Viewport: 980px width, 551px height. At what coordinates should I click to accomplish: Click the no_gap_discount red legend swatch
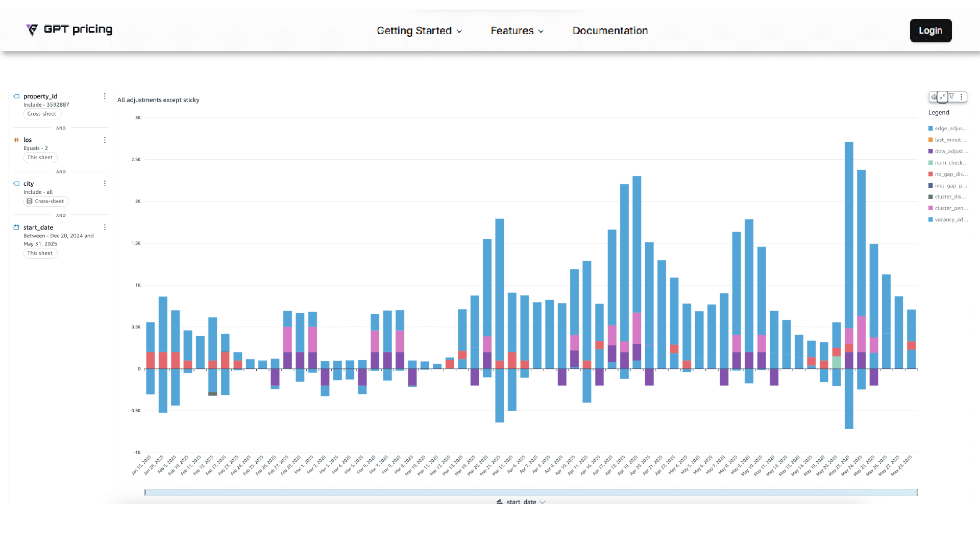[930, 174]
